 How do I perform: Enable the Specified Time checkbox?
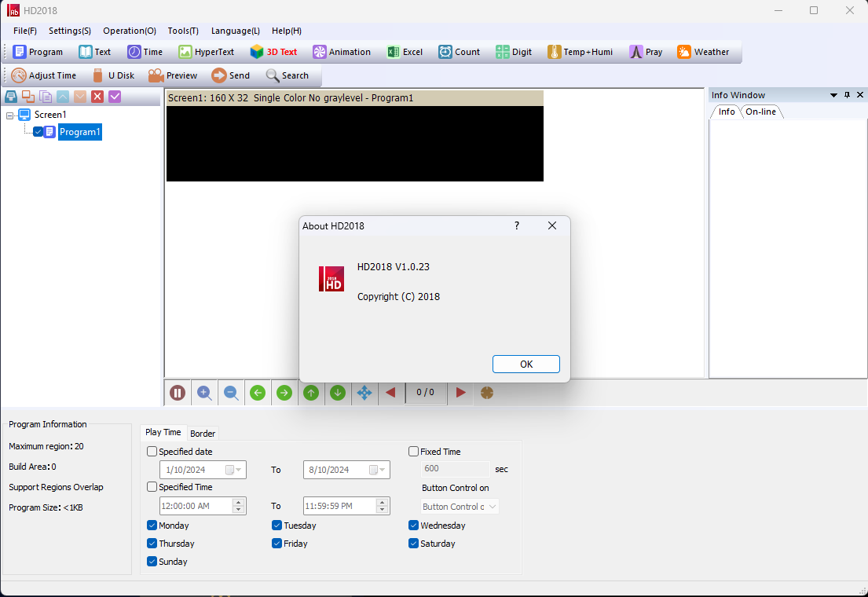point(152,487)
